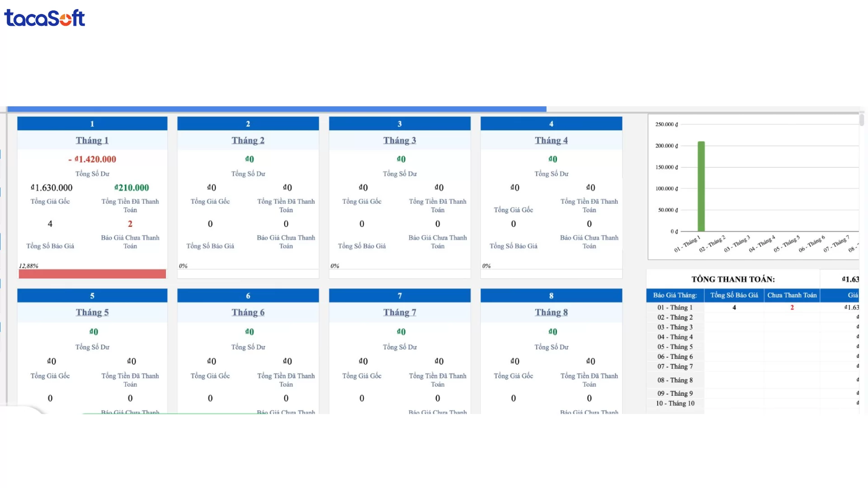Click the tacaSoft logo

[44, 18]
